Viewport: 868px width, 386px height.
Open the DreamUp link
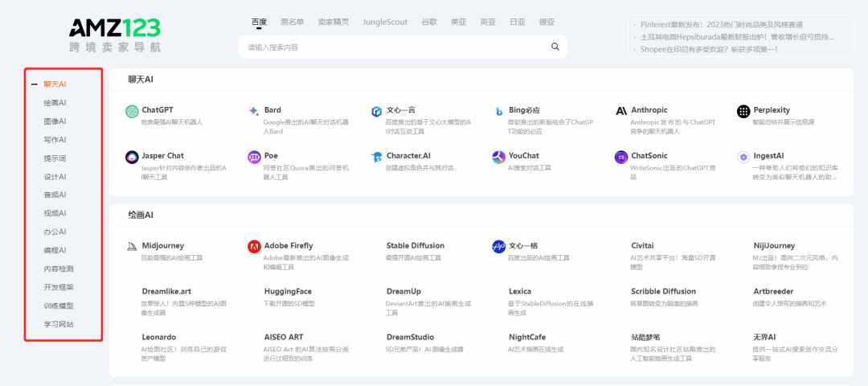tap(403, 291)
